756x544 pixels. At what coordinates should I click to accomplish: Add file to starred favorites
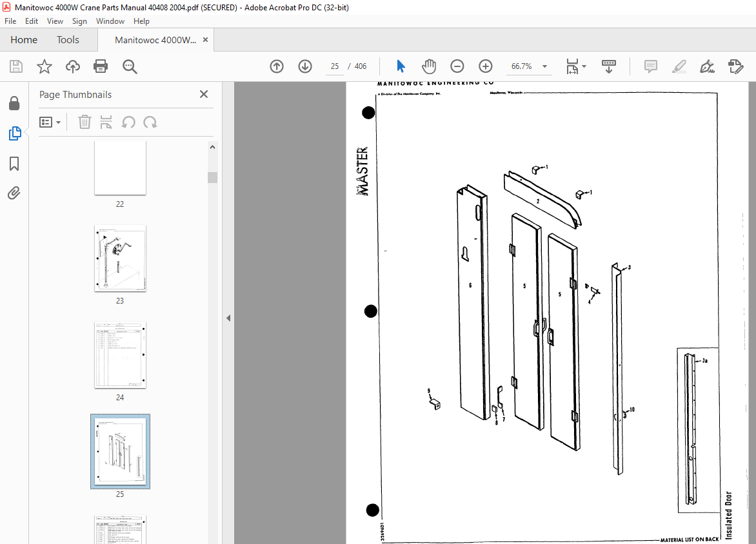[x=45, y=66]
